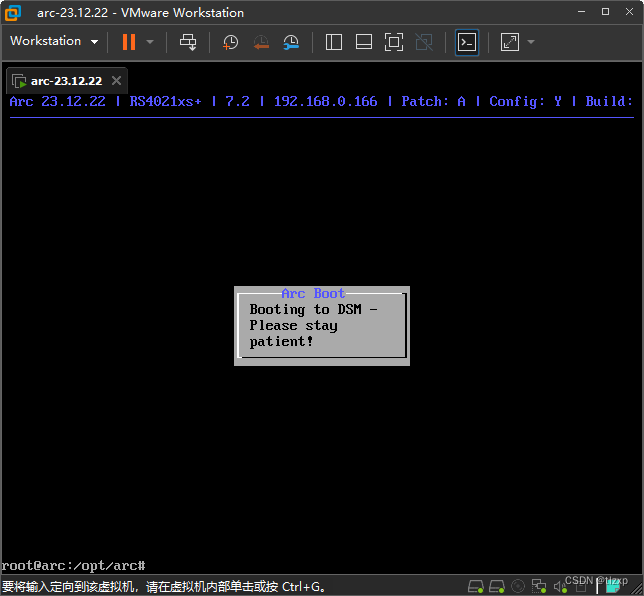
Task: Click the root@arc:/opt/arc# prompt
Action: click(74, 566)
